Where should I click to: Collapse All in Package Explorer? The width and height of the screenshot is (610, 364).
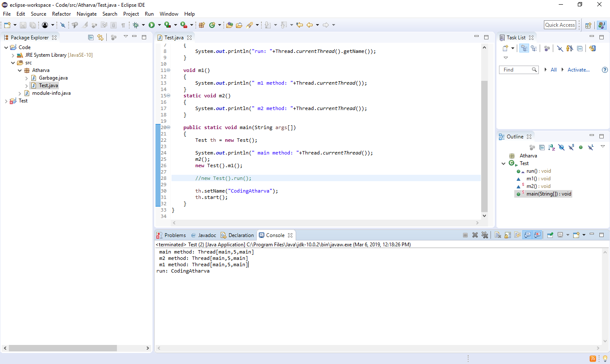(x=91, y=37)
